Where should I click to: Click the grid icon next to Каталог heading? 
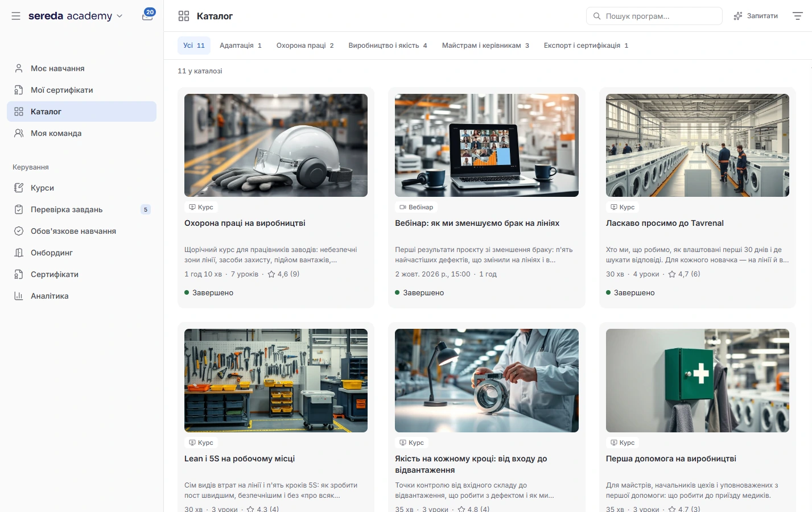(x=184, y=16)
